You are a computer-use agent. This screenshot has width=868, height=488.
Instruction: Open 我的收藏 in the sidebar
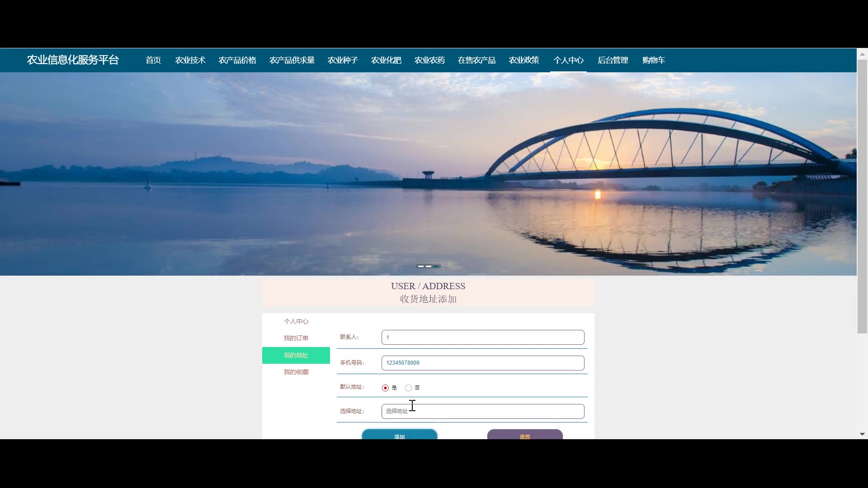coord(296,372)
